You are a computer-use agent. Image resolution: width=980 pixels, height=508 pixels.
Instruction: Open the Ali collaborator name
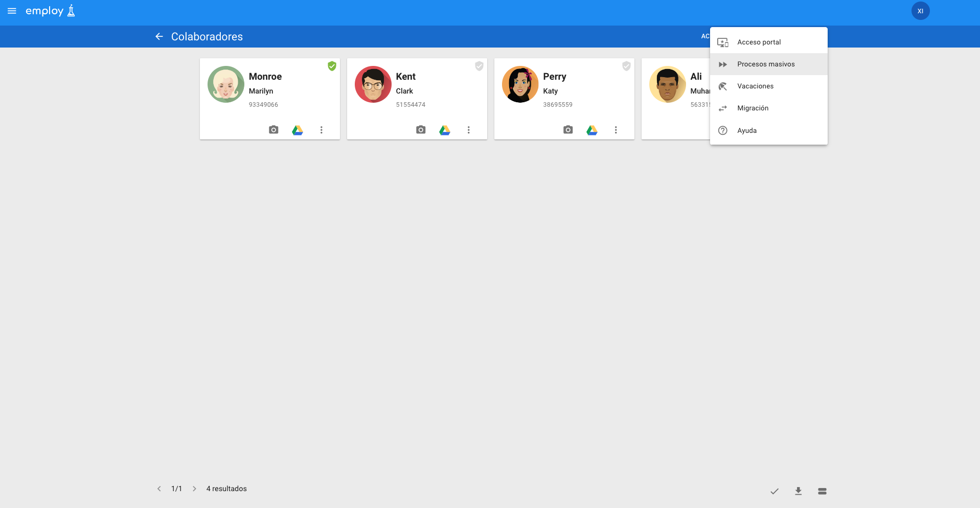point(696,76)
